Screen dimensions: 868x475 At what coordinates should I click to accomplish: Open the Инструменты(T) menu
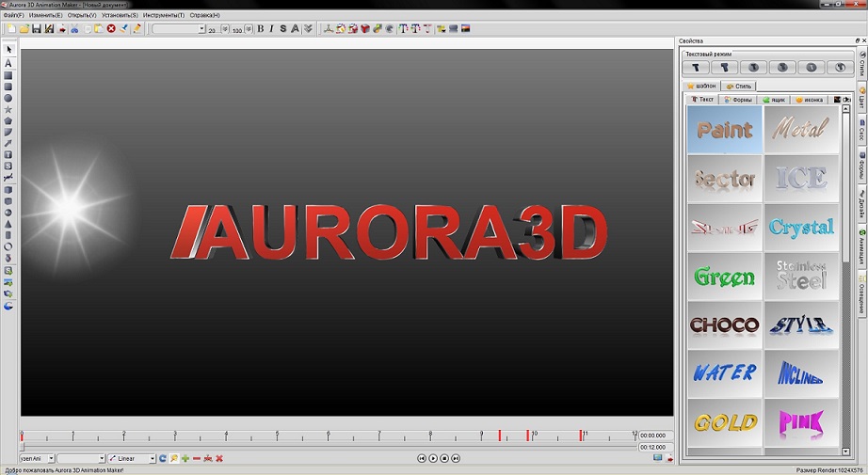(164, 15)
